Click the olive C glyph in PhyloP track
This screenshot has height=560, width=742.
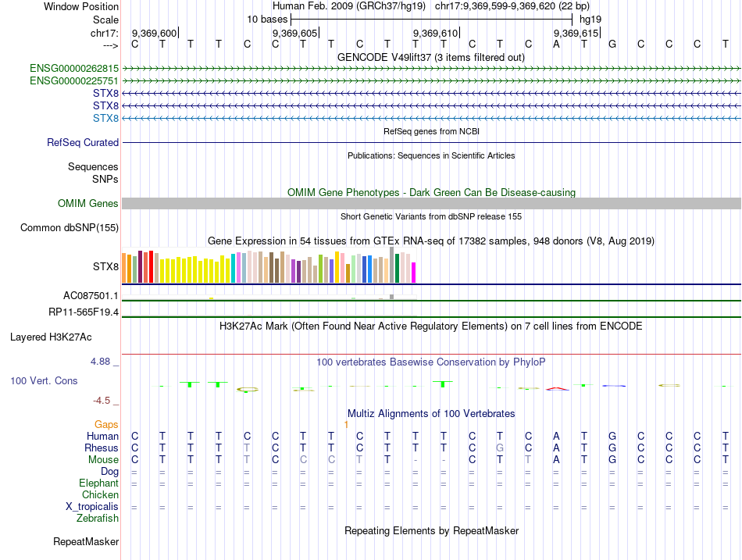[247, 390]
